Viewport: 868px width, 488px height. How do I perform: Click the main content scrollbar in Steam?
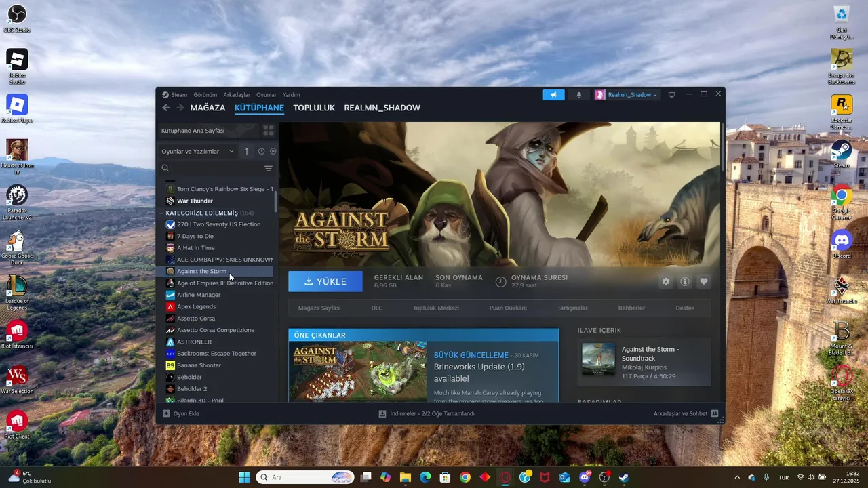(x=722, y=146)
